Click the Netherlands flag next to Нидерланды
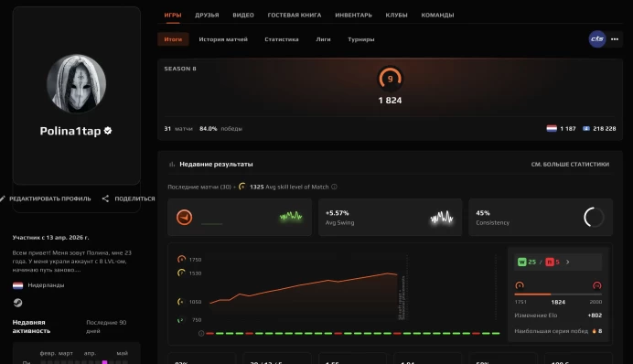 click(17, 285)
